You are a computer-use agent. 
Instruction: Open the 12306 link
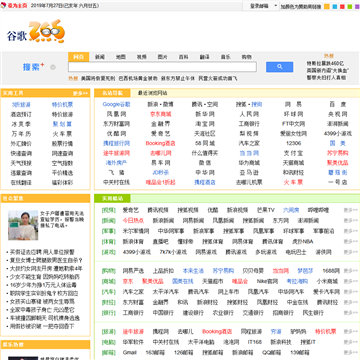coord(294,143)
